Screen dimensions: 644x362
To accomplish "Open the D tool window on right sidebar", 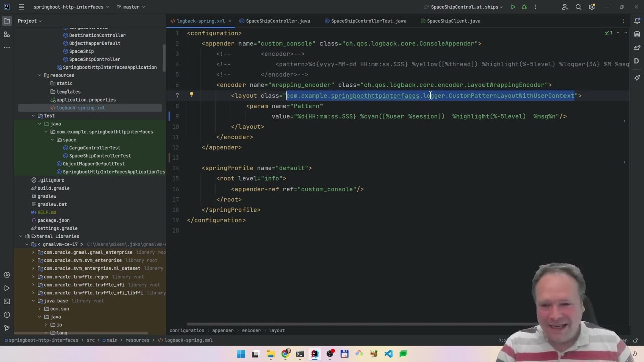I will [x=637, y=61].
